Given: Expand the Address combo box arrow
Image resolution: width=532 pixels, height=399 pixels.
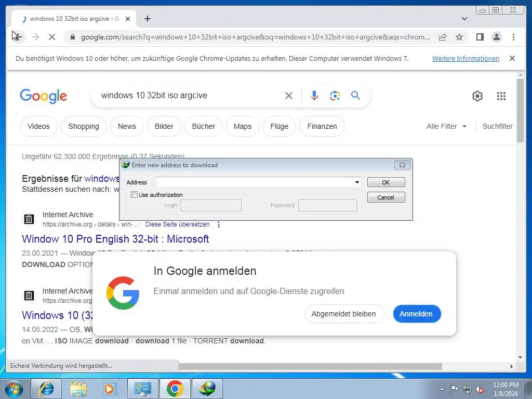Looking at the screenshot, I should [x=357, y=182].
